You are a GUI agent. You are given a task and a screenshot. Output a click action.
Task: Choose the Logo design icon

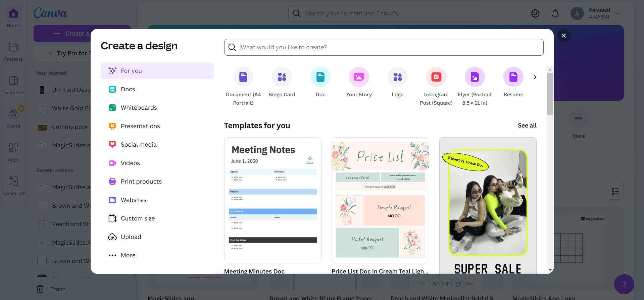point(398,77)
